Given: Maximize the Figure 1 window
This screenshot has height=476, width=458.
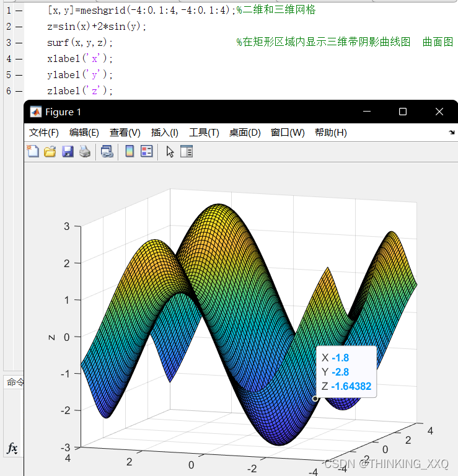Looking at the screenshot, I should 403,112.
